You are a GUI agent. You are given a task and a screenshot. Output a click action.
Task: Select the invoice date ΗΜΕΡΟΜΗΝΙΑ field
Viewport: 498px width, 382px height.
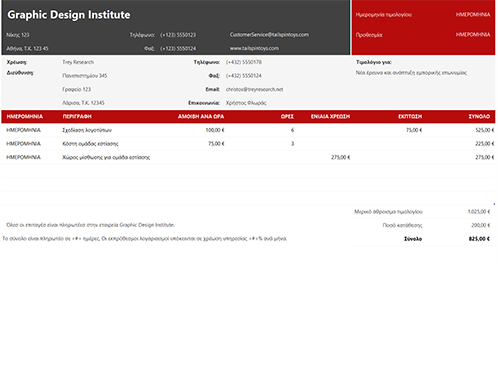pyautogui.click(x=473, y=15)
